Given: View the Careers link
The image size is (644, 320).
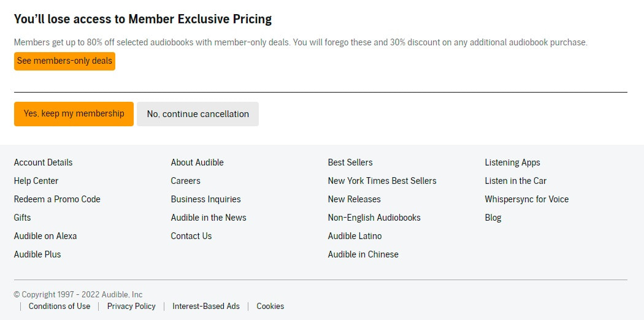Looking at the screenshot, I should tap(185, 181).
